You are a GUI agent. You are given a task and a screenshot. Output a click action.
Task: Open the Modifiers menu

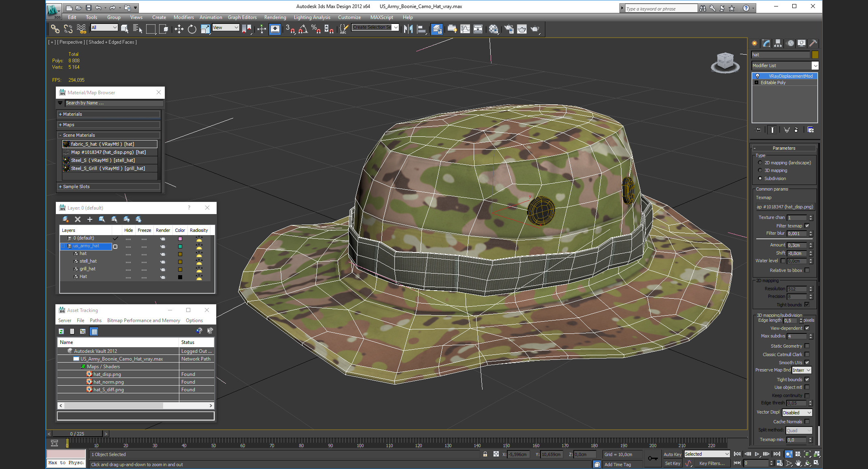point(183,17)
